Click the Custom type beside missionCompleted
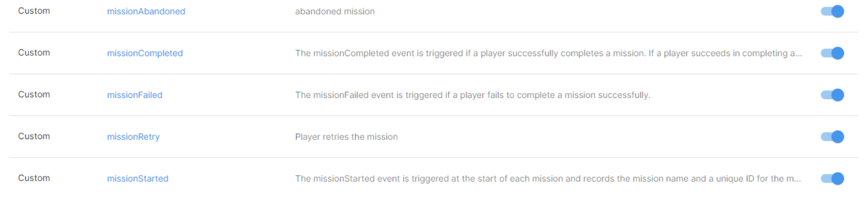The image size is (868, 202). 34,53
